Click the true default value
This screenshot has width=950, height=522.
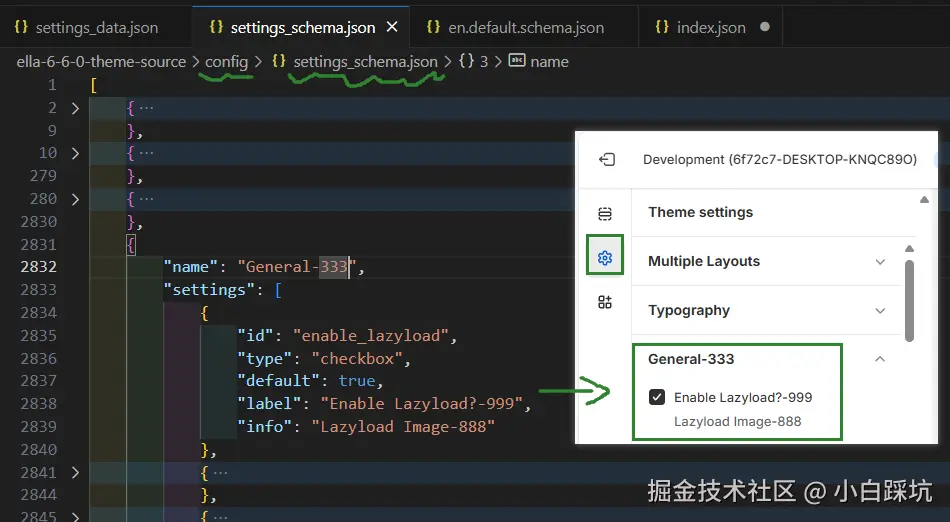[x=357, y=381]
